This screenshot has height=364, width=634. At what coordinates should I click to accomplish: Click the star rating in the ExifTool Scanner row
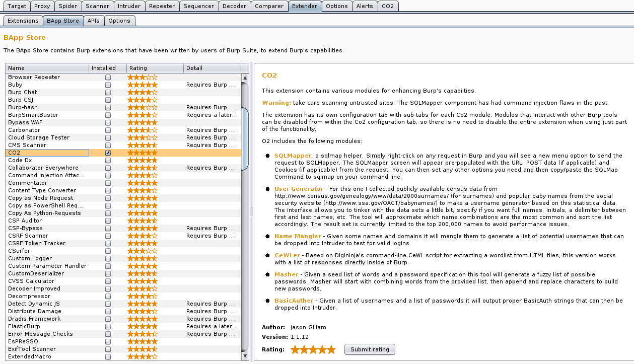(143, 349)
